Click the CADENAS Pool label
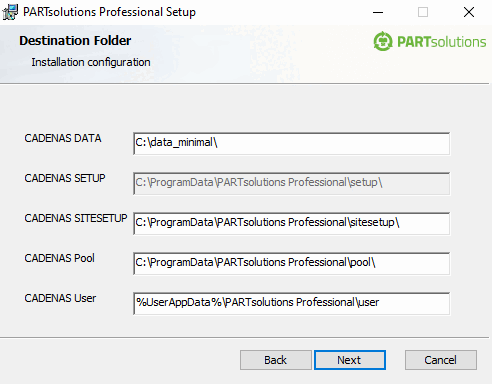This screenshot has height=384, width=492. pos(59,258)
